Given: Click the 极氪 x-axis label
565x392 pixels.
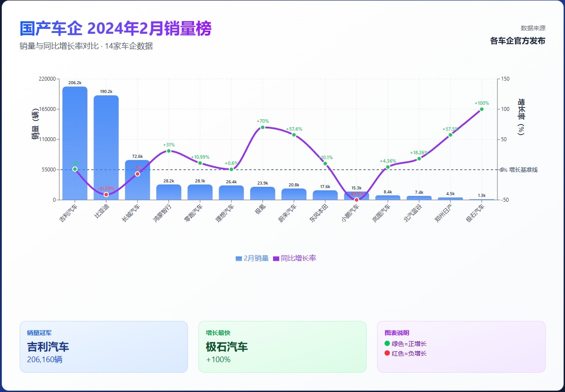Looking at the screenshot, I should [x=261, y=209].
